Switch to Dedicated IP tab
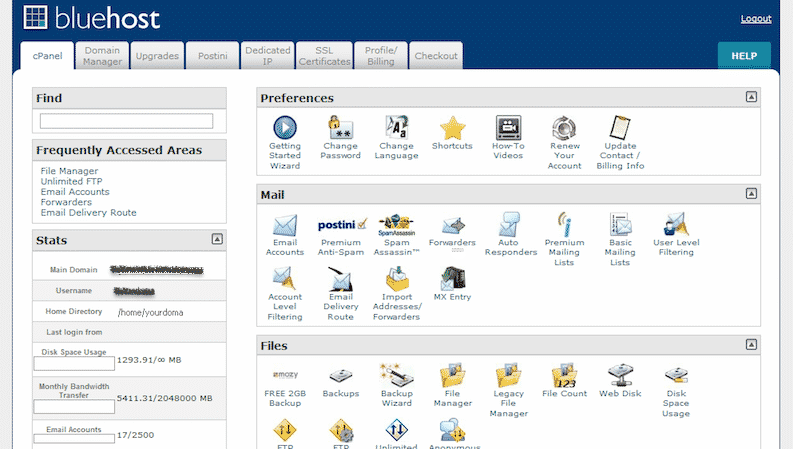793x449 pixels. (x=268, y=56)
